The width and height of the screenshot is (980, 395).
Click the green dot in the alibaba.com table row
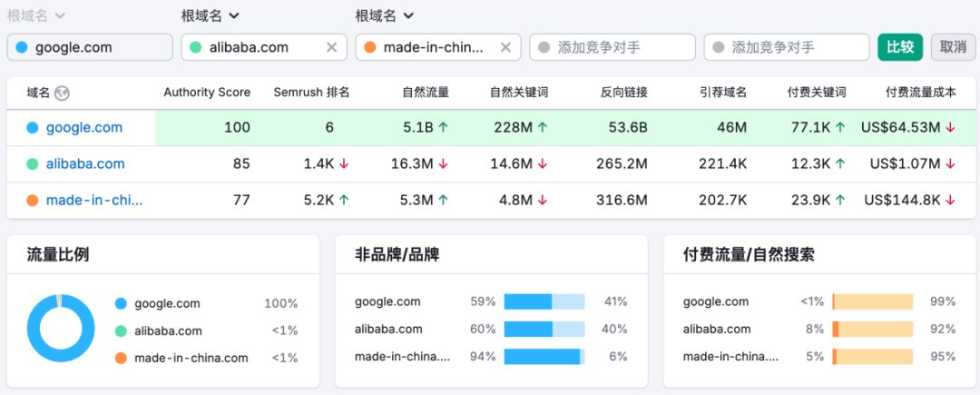tap(33, 164)
